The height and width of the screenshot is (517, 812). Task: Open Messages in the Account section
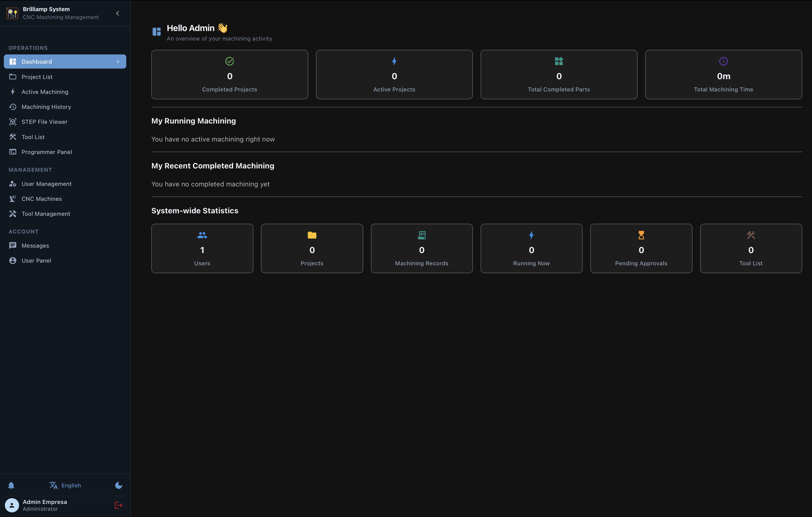point(65,245)
